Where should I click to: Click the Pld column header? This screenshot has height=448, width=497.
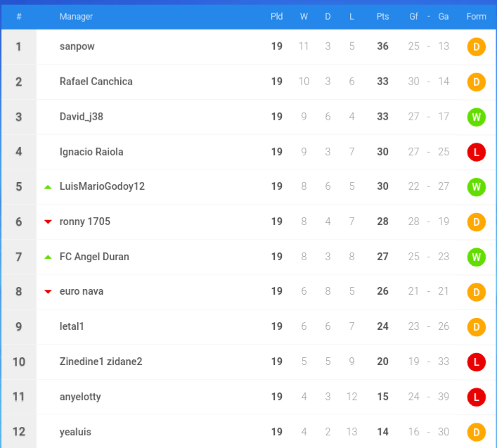[276, 16]
